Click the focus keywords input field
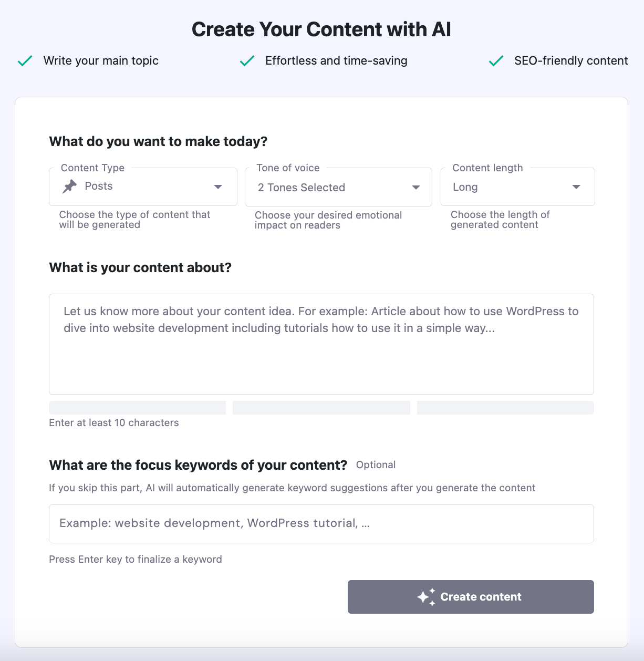644x661 pixels. [x=321, y=523]
